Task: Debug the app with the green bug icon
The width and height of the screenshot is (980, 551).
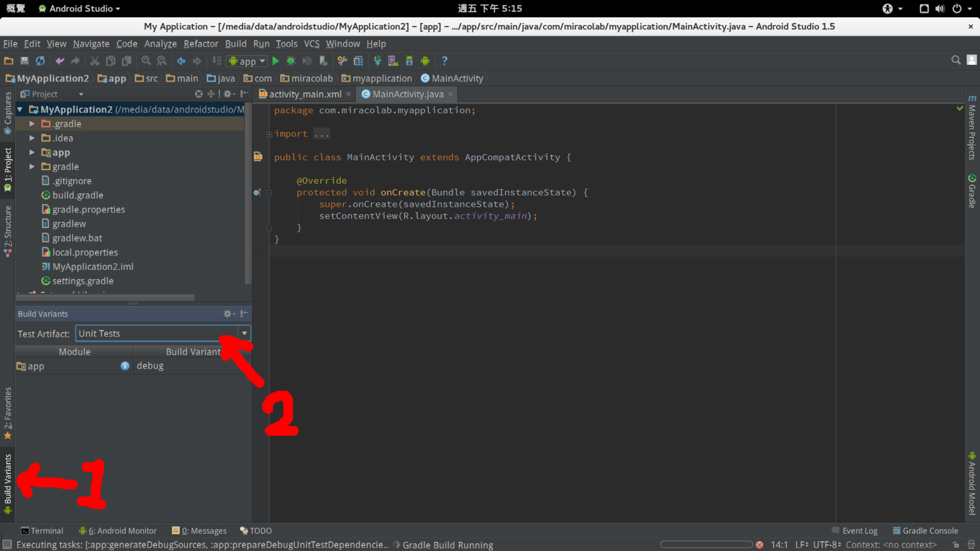Action: pos(291,61)
